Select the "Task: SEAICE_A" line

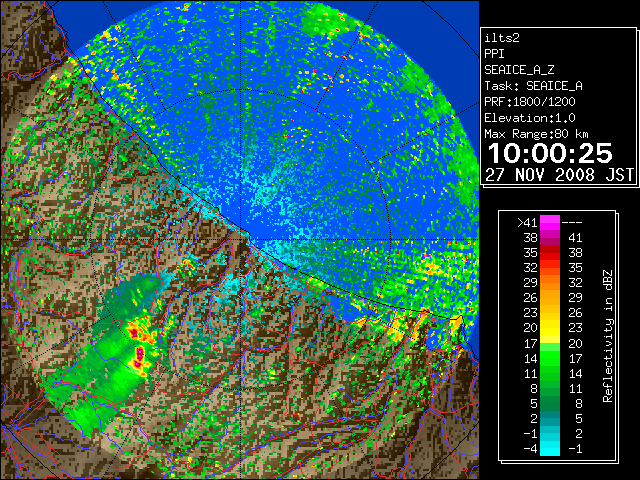pos(533,86)
